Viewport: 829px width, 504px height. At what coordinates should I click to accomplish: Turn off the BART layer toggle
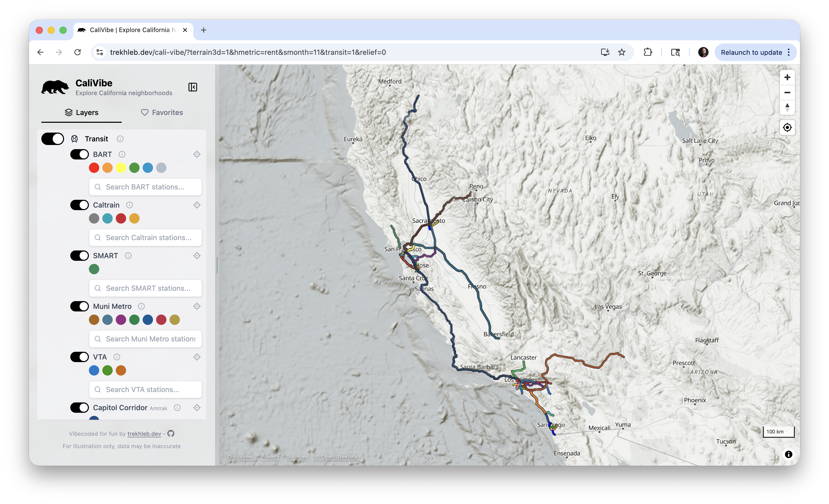click(80, 154)
